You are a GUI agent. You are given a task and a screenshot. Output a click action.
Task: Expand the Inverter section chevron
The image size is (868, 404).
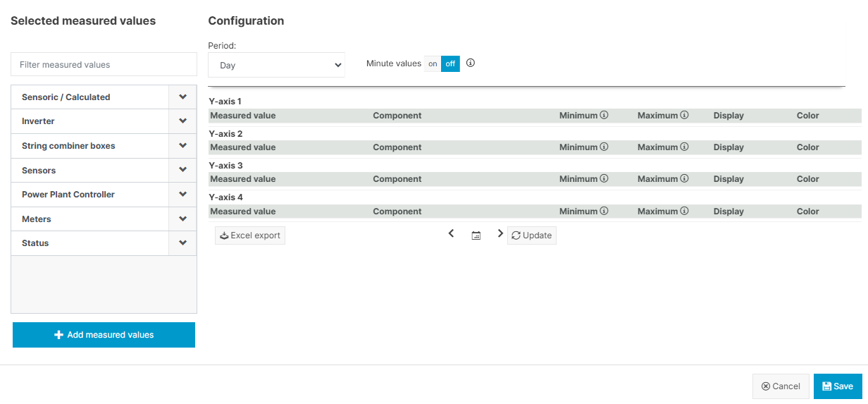pos(182,121)
